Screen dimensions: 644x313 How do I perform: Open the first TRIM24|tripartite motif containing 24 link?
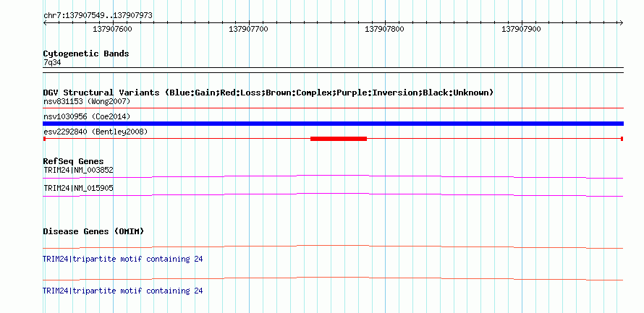coord(123,260)
